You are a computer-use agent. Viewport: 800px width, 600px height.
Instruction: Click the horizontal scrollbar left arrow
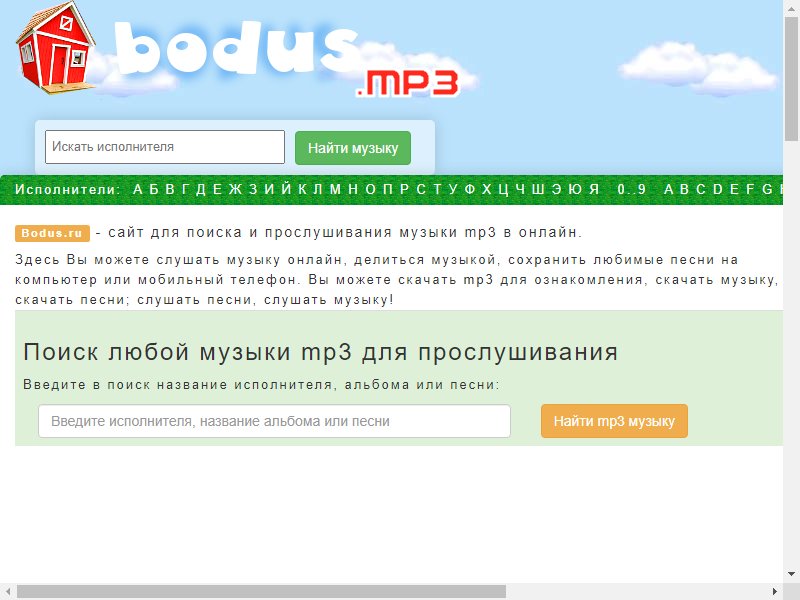(8, 591)
